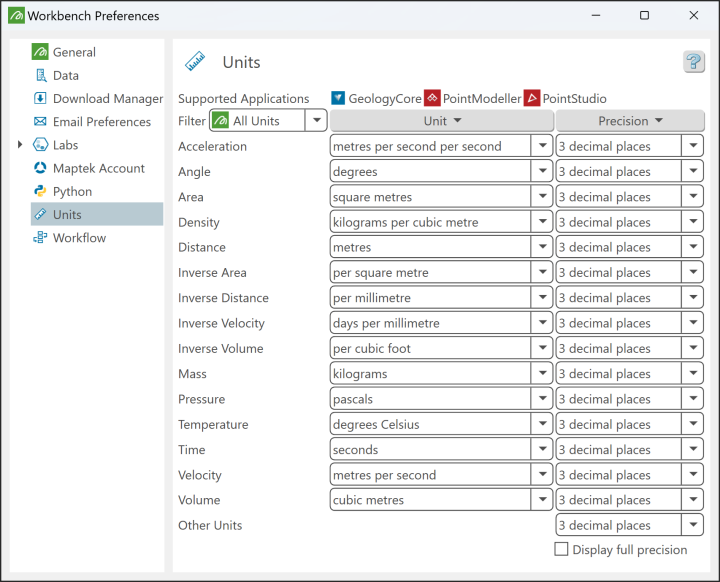Viewport: 720px width, 582px height.
Task: Open the Data preferences page
Action: click(66, 75)
